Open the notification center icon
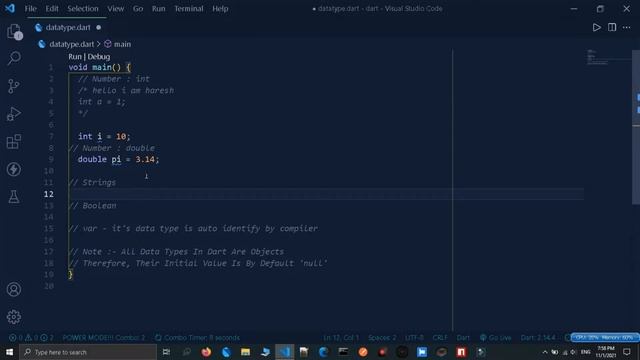The image size is (640, 360). coord(627,352)
